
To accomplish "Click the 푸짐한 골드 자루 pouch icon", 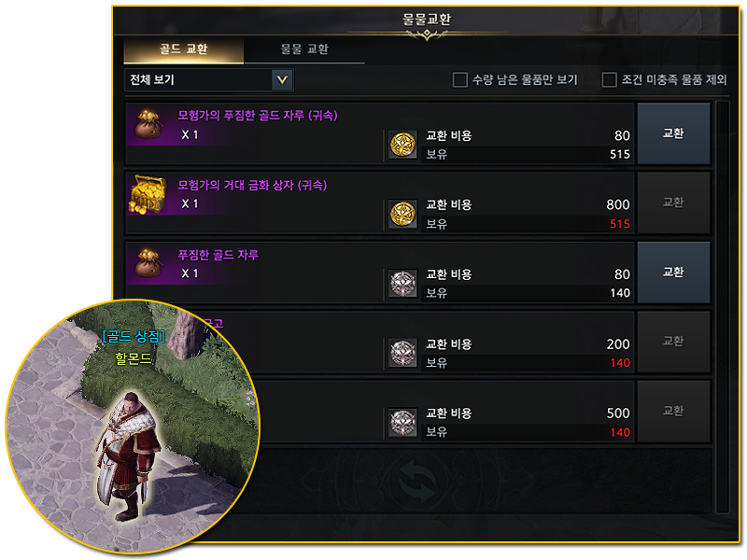I will [x=148, y=263].
